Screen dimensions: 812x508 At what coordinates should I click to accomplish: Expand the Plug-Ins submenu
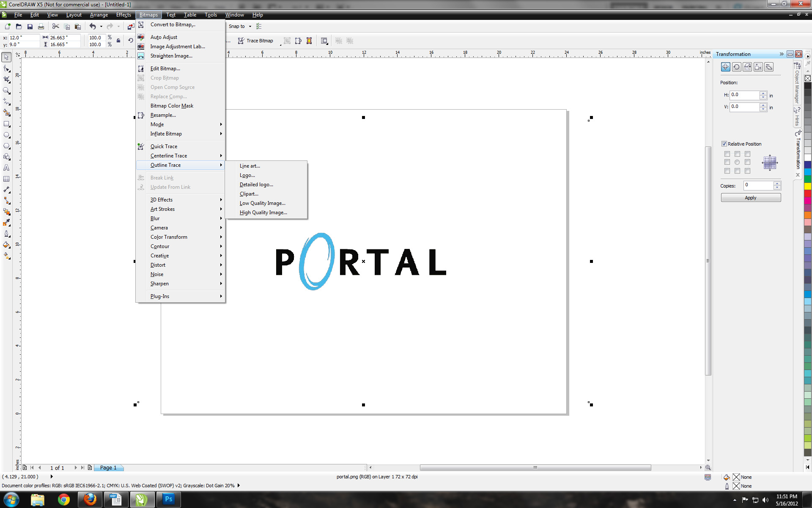[x=181, y=296]
